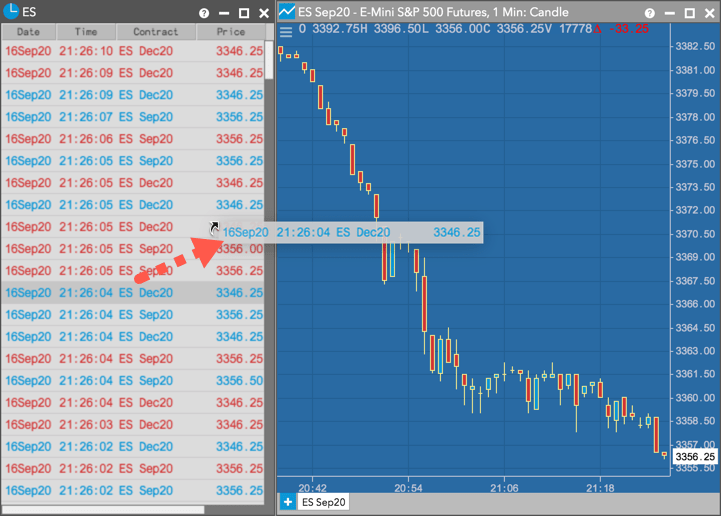Click the Contract column header

tap(156, 32)
